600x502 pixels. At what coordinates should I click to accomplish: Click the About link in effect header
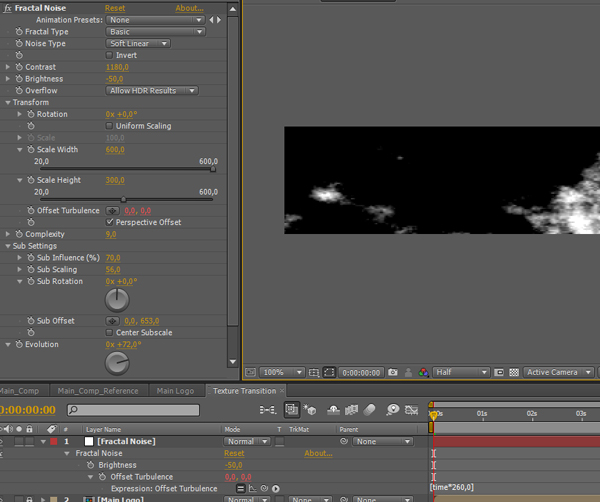click(189, 8)
